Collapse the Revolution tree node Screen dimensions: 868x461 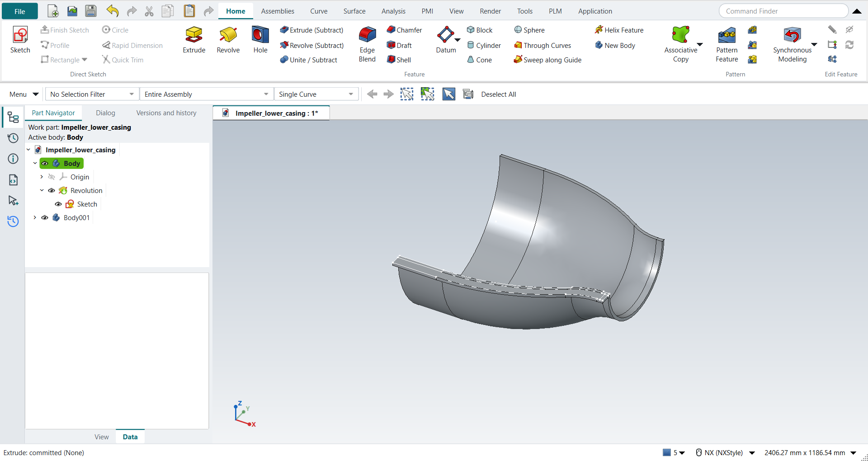42,190
